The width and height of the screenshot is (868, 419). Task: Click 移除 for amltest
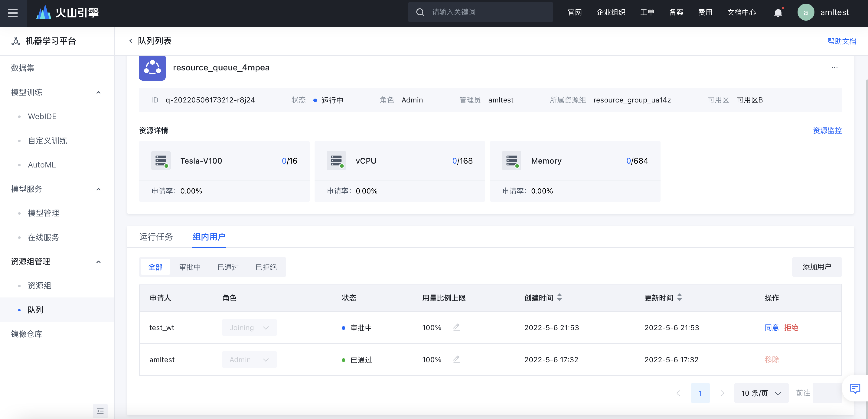[x=772, y=359]
